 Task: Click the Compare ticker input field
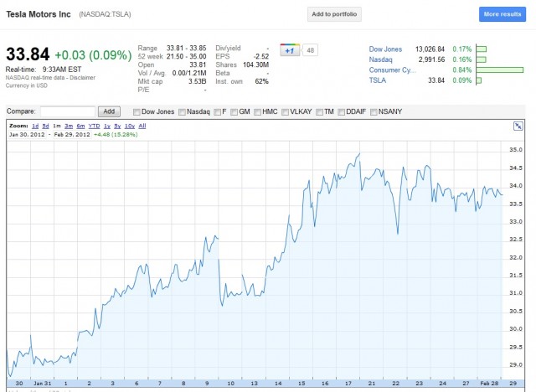coord(68,111)
